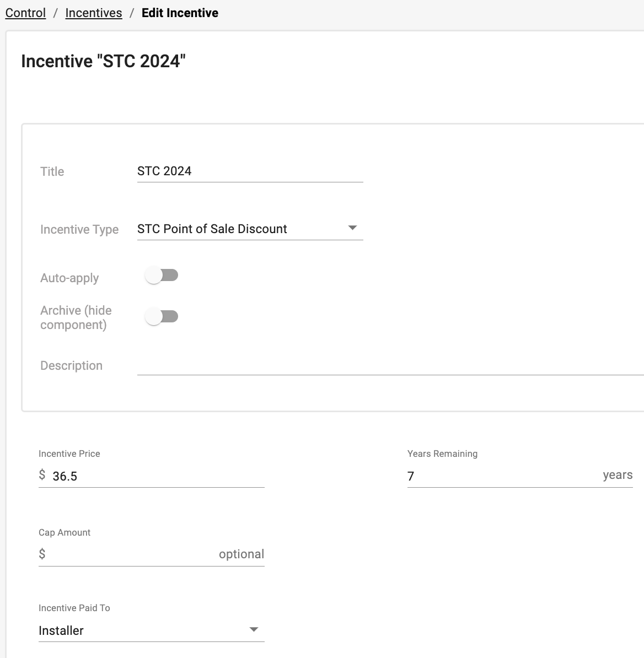The height and width of the screenshot is (658, 644).
Task: Click the Edit Incentive breadcrumb text
Action: [x=180, y=13]
